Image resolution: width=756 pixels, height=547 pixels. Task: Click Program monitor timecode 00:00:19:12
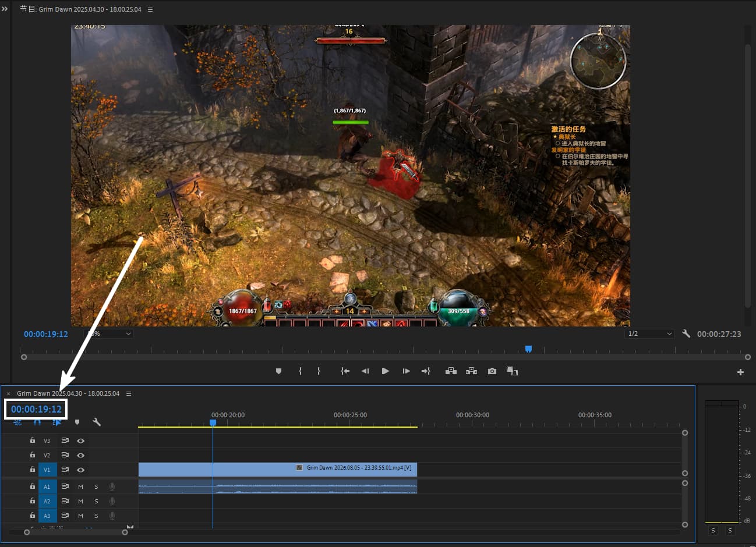pyautogui.click(x=46, y=334)
